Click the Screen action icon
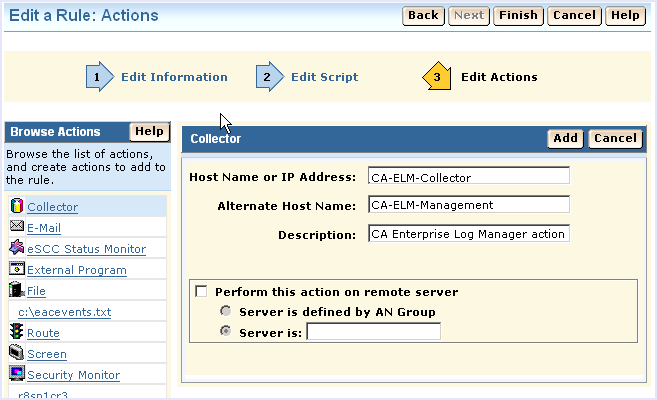The image size is (657, 400). [16, 353]
